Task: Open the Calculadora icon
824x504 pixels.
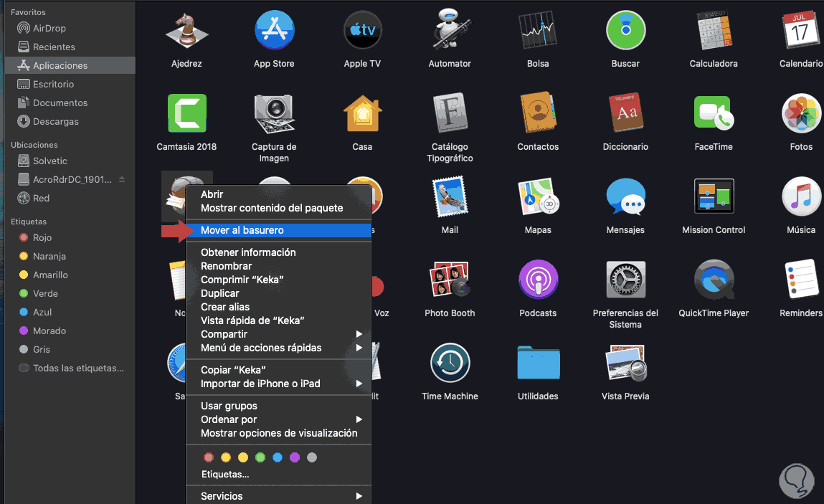Action: click(714, 30)
